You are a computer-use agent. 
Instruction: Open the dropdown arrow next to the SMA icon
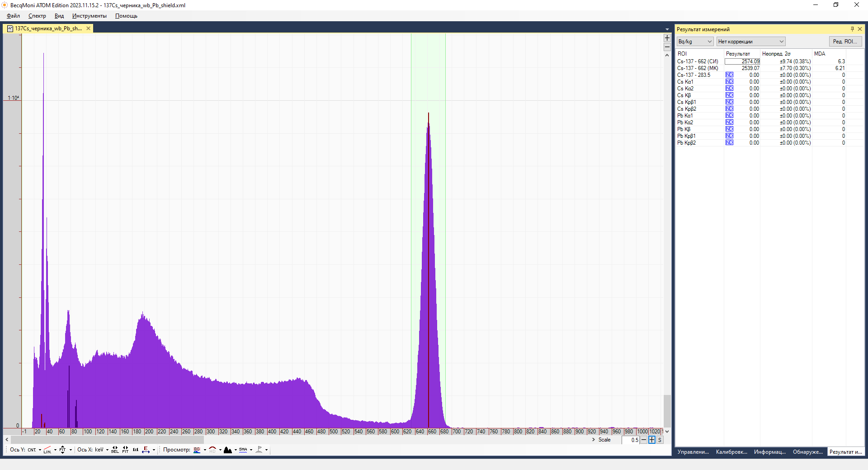(x=251, y=450)
